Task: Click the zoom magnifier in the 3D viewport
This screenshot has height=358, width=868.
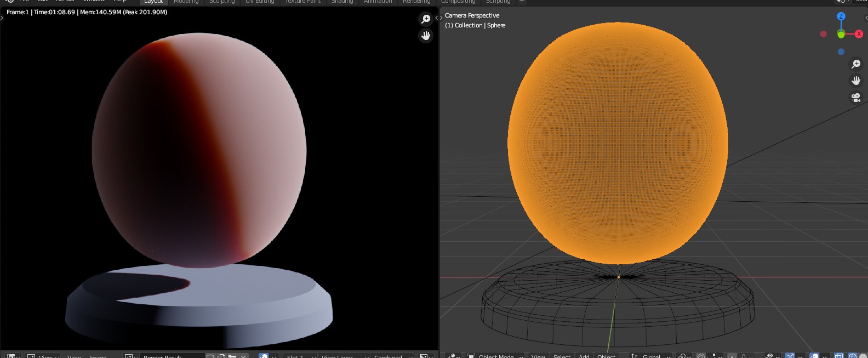Action: 856,64
